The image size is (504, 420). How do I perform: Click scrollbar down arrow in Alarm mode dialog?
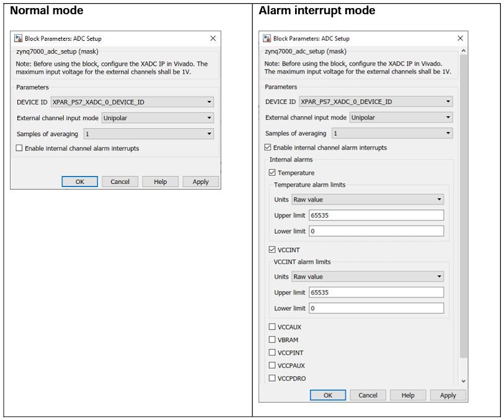click(x=463, y=382)
